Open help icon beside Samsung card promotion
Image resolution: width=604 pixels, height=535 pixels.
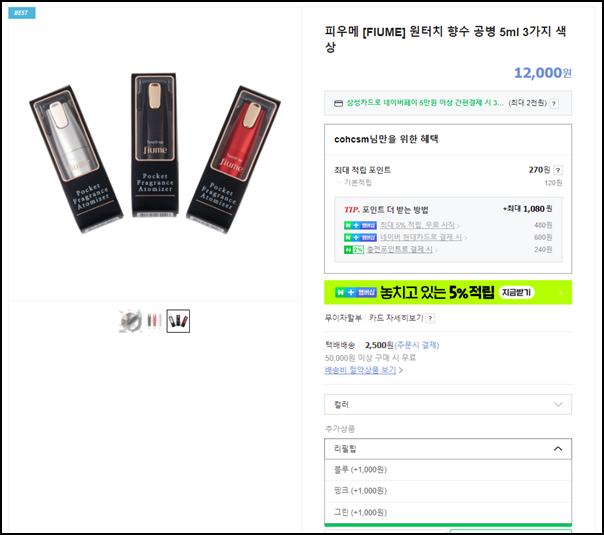554,103
